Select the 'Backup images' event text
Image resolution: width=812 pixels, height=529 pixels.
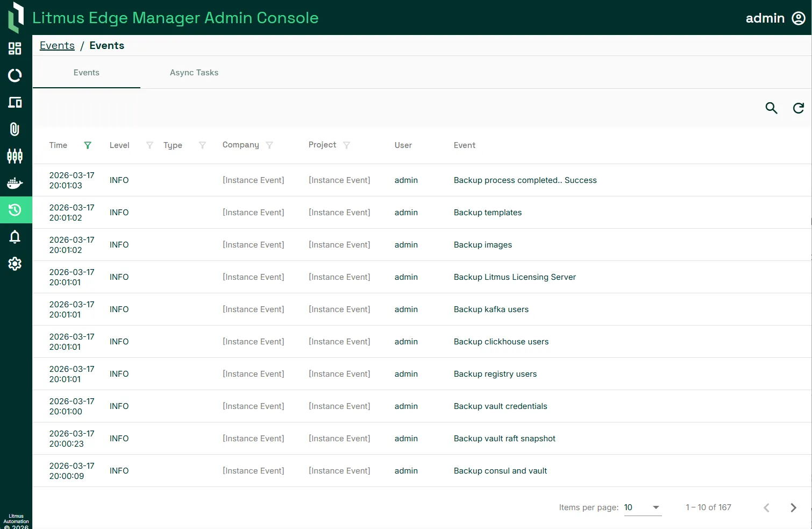click(x=483, y=245)
